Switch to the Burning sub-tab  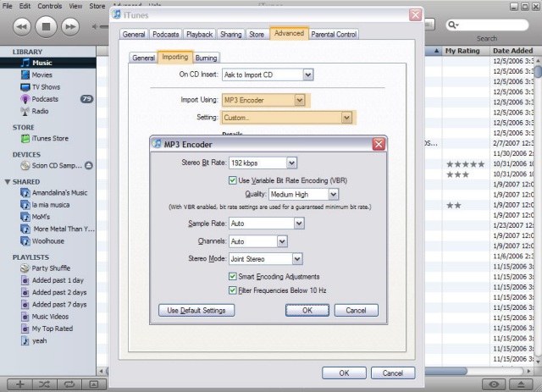point(206,58)
